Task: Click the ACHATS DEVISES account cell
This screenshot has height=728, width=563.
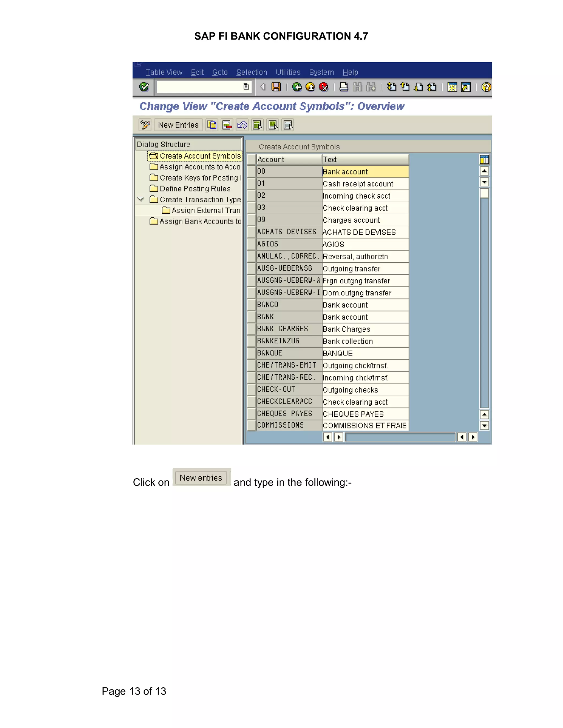Action: point(289,232)
